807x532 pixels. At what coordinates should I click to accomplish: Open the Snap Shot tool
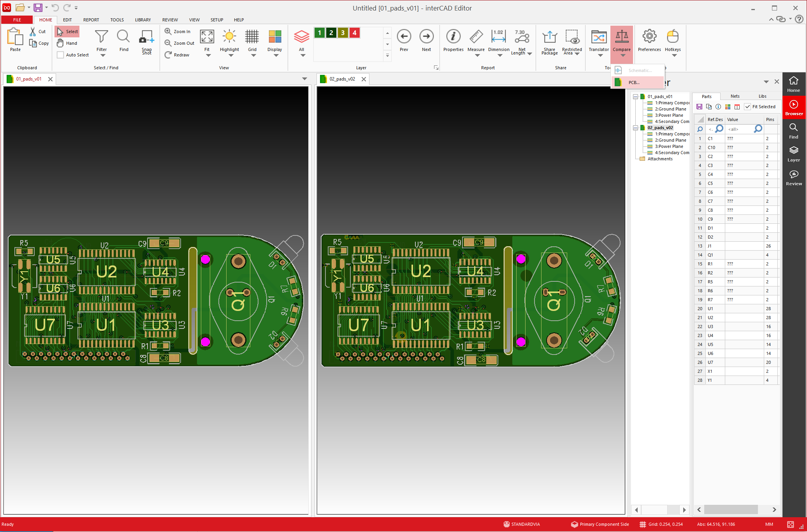147,37
